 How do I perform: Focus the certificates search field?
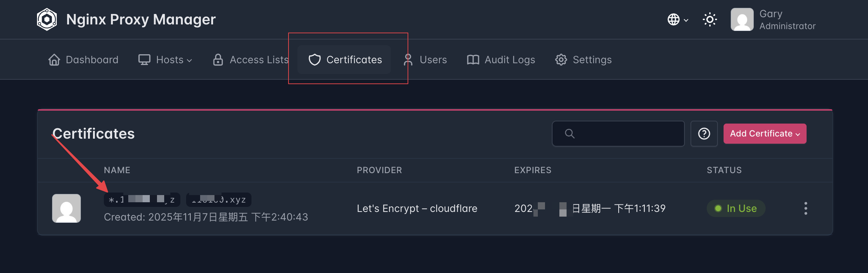point(618,134)
